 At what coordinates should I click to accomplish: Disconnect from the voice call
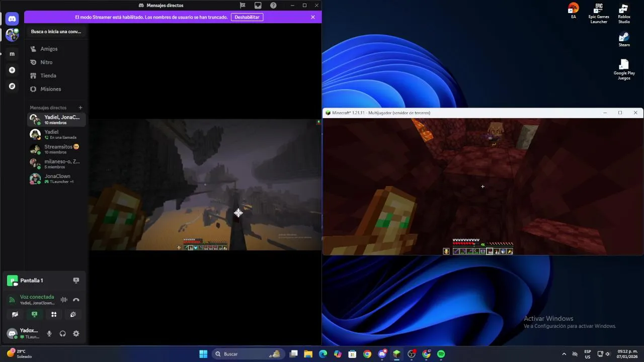tap(76, 300)
